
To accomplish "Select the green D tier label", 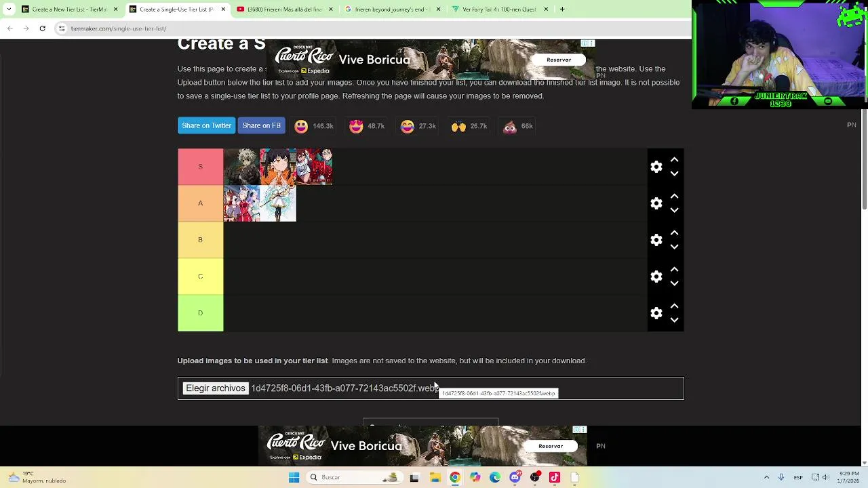I will pos(200,313).
